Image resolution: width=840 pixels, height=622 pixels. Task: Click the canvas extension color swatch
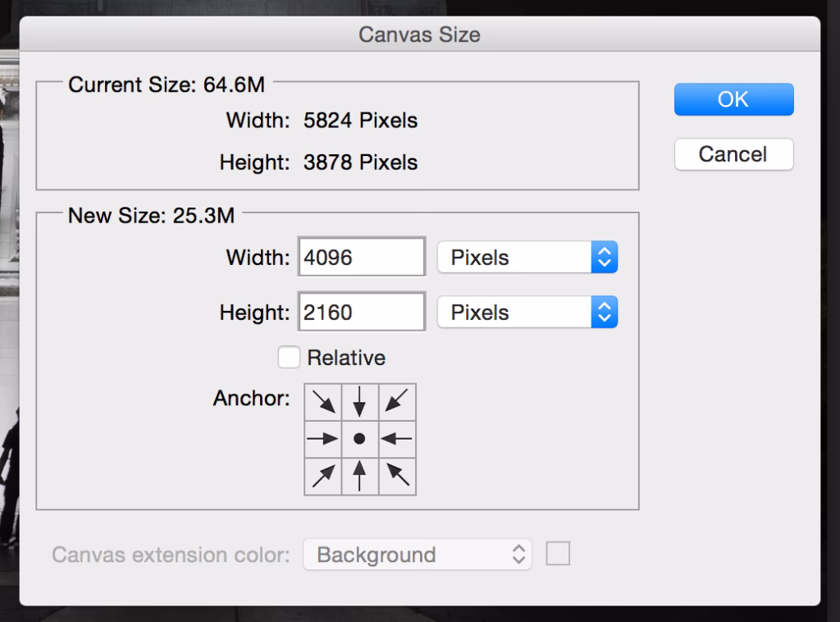[x=558, y=553]
